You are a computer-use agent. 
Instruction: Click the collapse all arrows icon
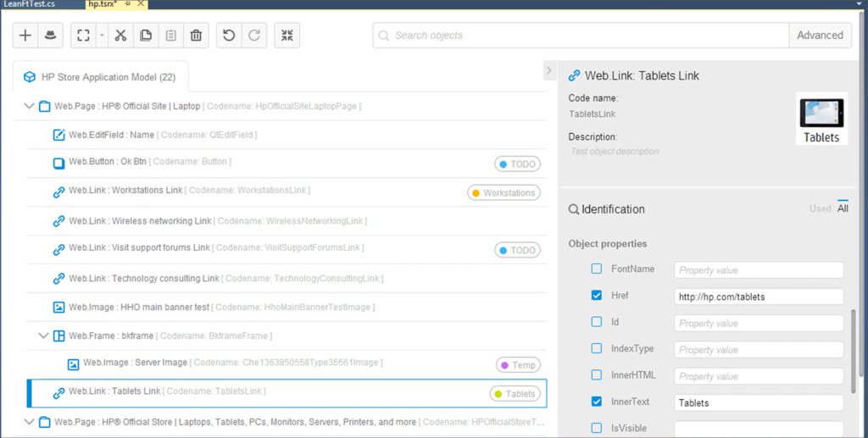287,36
